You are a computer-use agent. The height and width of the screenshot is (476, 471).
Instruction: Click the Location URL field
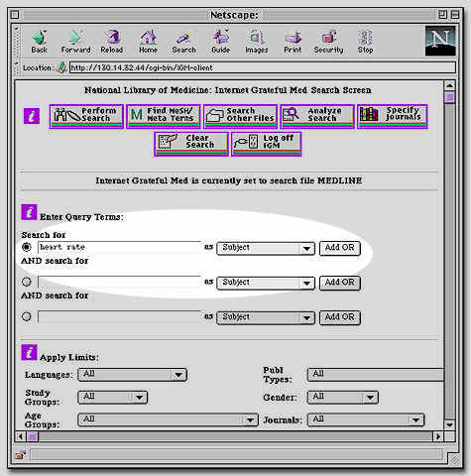(262, 67)
